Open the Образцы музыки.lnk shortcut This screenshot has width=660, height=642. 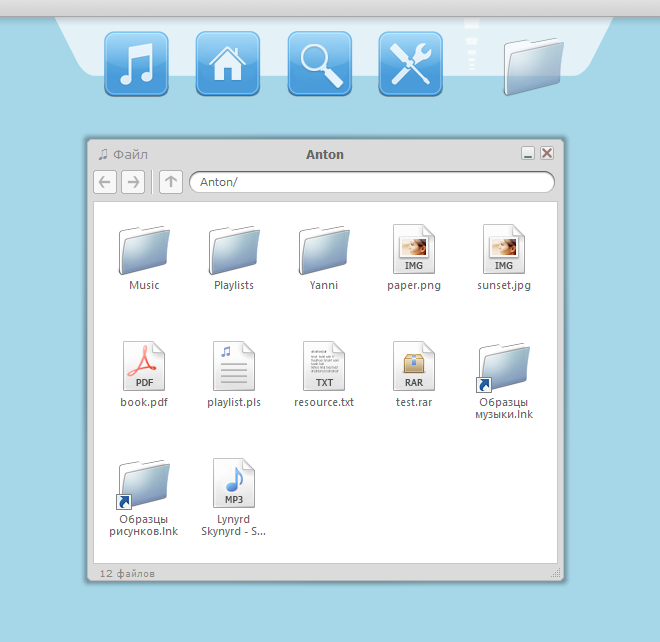[x=503, y=370]
